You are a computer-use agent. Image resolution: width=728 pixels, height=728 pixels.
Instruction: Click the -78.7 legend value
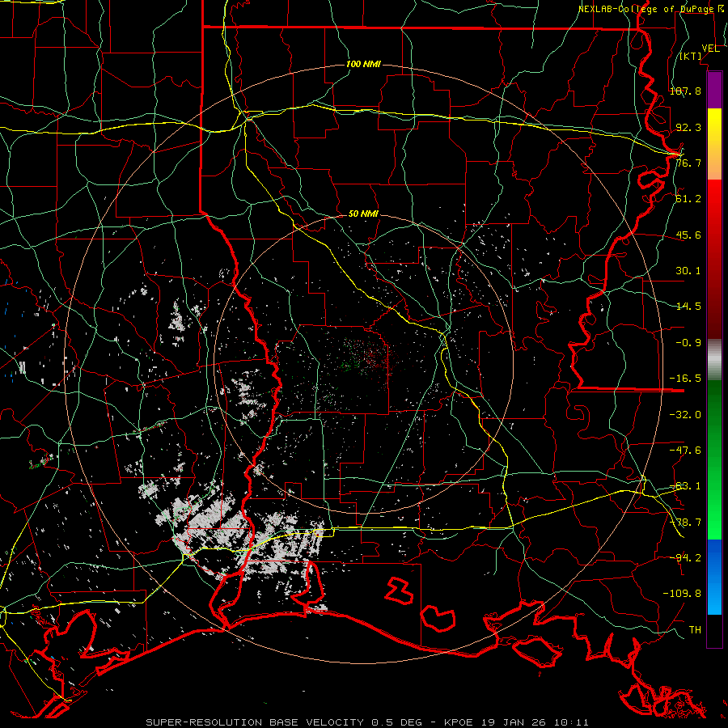pyautogui.click(x=685, y=523)
